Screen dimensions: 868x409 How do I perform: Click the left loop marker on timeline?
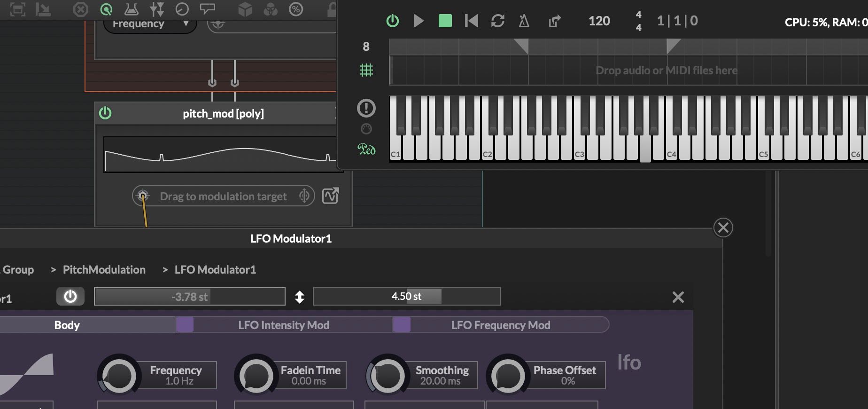click(521, 46)
